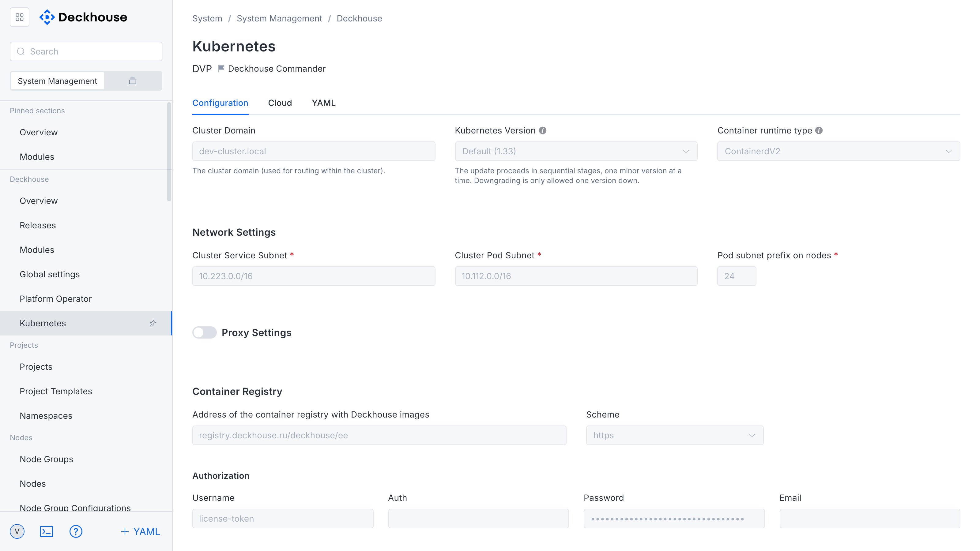Viewport: 980px width, 551px height.
Task: Open the Kubernetes Version dropdown
Action: coord(576,151)
